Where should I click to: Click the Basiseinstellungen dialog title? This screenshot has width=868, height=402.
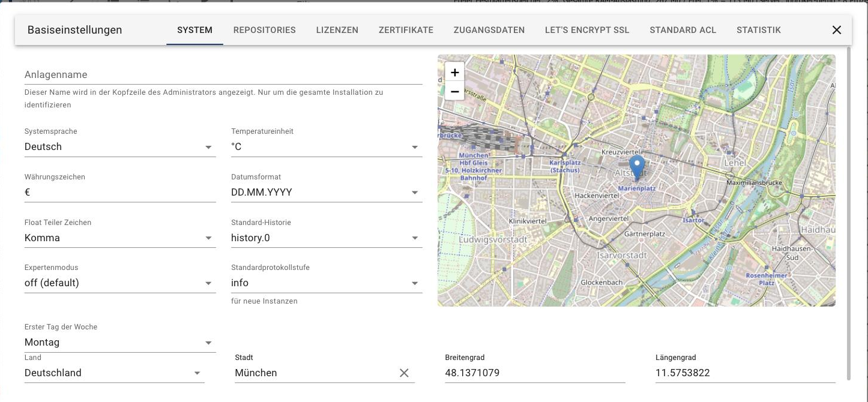tap(74, 30)
